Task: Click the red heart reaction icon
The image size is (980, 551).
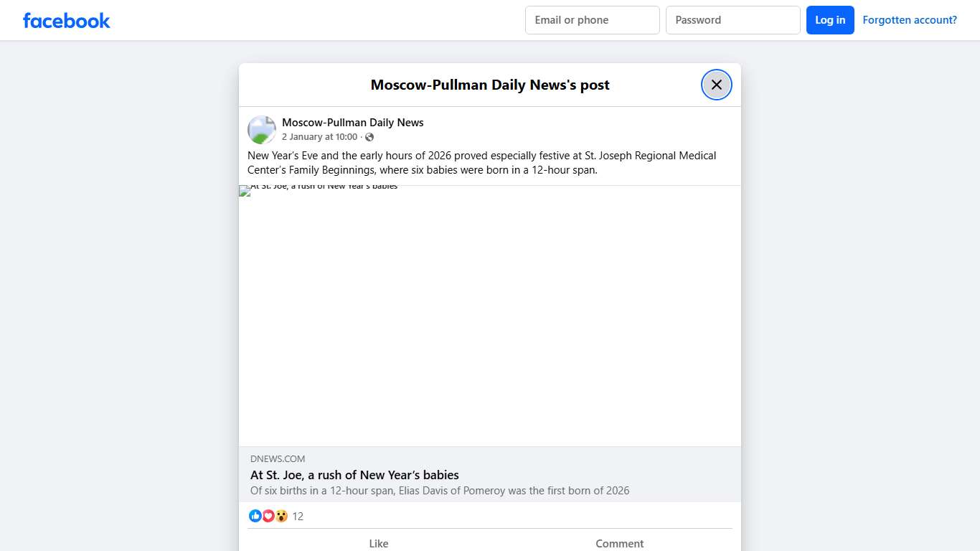Action: [x=268, y=516]
